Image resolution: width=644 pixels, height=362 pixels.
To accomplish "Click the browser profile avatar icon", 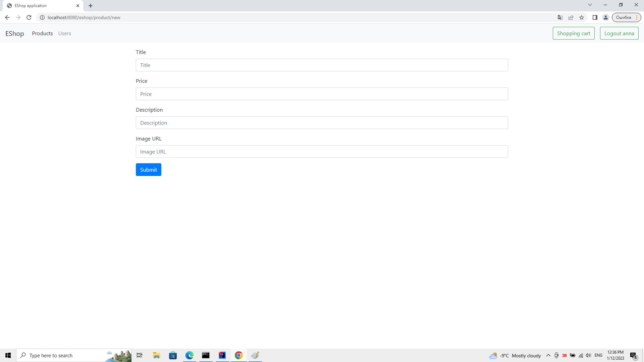I will 606,17.
